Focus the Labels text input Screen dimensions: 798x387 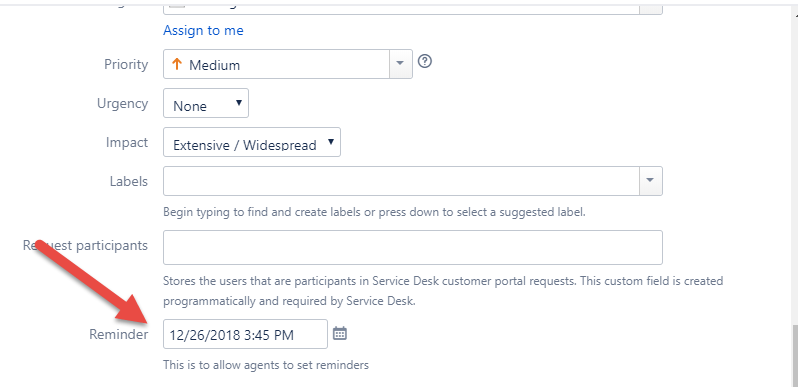pos(401,181)
